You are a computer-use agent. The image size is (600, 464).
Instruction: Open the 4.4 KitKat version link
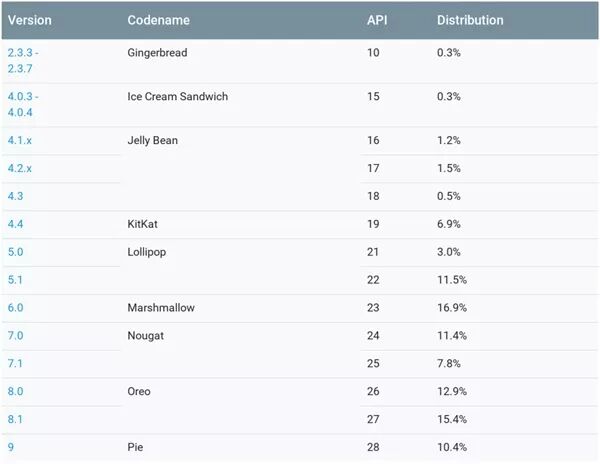tap(15, 225)
